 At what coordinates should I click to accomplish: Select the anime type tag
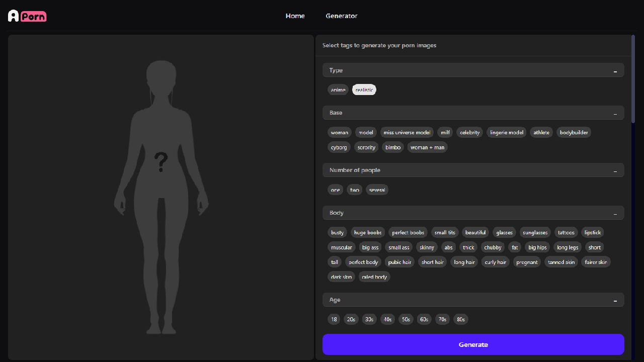pyautogui.click(x=338, y=90)
